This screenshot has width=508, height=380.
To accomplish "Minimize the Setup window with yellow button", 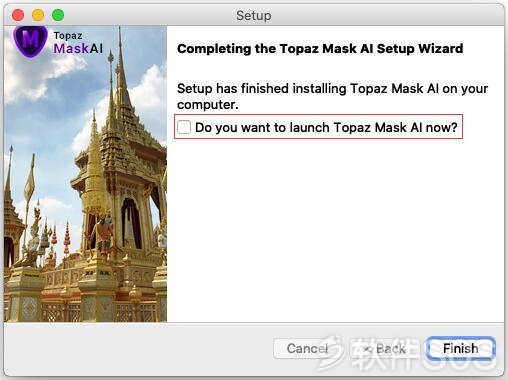I will (38, 15).
